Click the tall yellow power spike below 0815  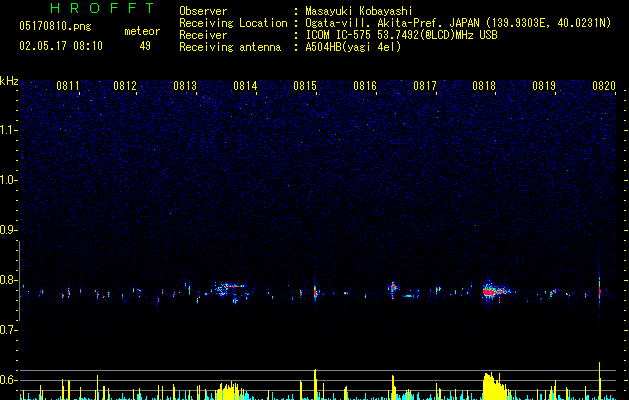tap(315, 384)
